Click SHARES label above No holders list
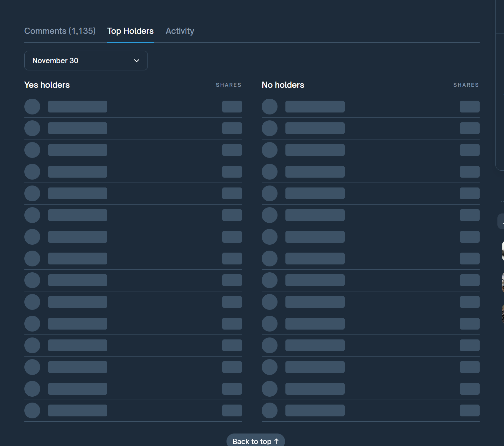 point(466,85)
